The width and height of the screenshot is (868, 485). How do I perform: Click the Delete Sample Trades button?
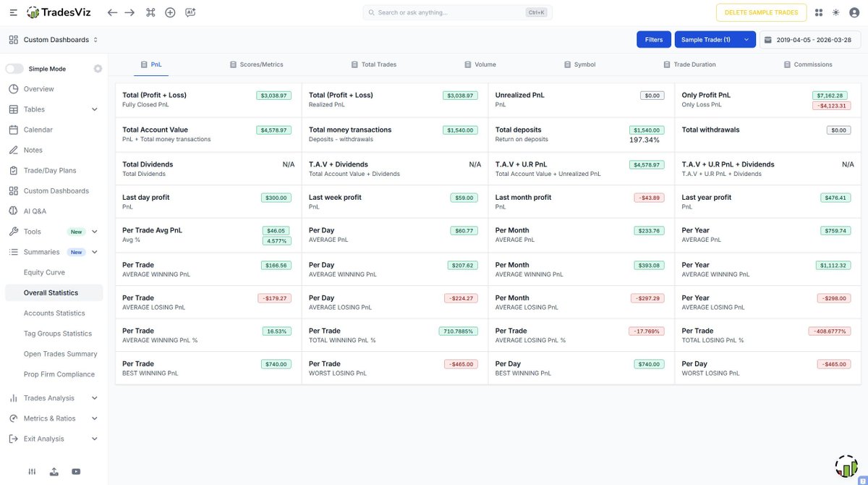pos(761,12)
